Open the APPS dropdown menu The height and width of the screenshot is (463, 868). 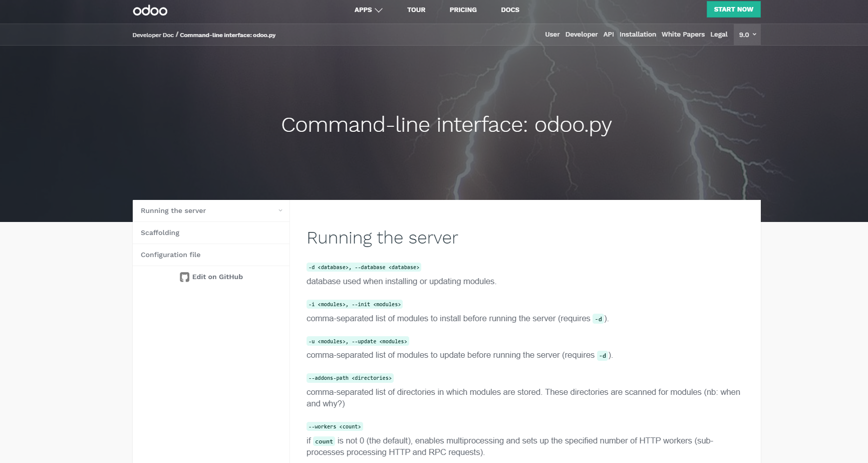pyautogui.click(x=368, y=10)
